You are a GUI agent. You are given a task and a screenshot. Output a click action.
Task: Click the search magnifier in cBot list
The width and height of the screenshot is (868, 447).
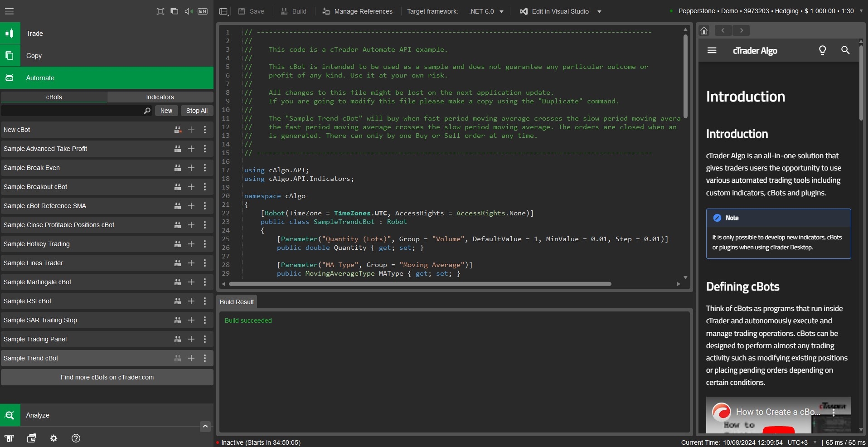pos(147,111)
